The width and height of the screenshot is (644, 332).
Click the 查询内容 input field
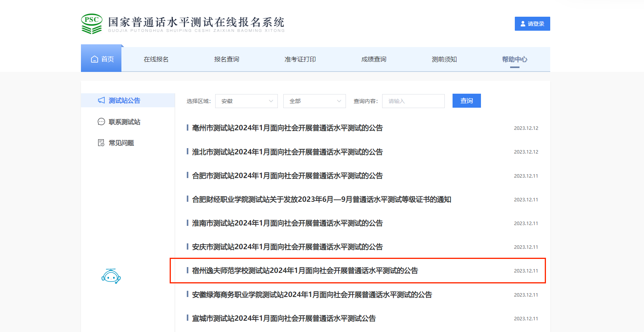pyautogui.click(x=413, y=101)
